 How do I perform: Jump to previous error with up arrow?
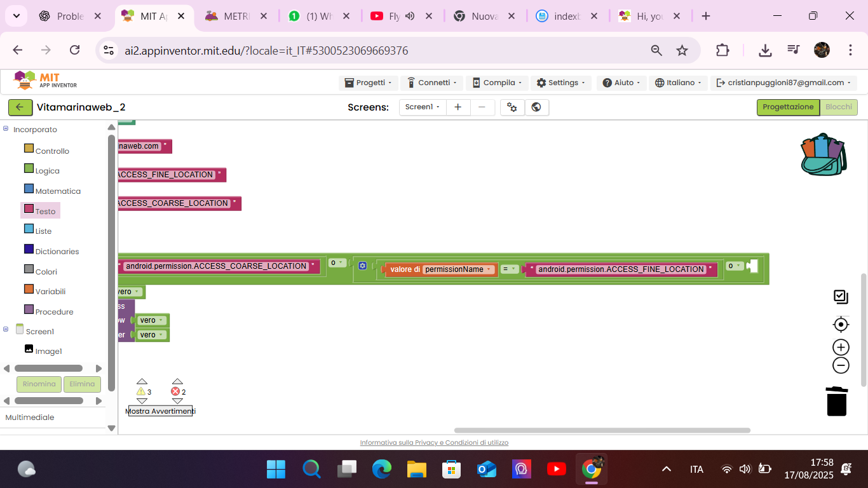pyautogui.click(x=177, y=381)
